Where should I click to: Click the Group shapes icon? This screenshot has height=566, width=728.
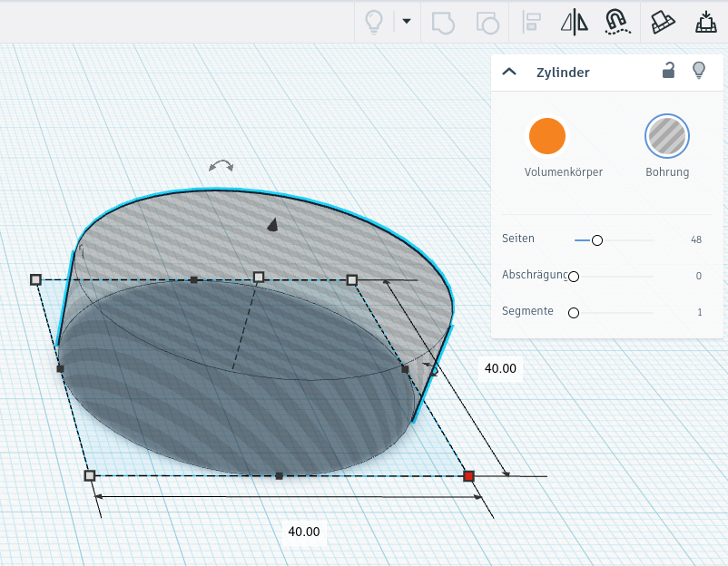click(x=442, y=22)
